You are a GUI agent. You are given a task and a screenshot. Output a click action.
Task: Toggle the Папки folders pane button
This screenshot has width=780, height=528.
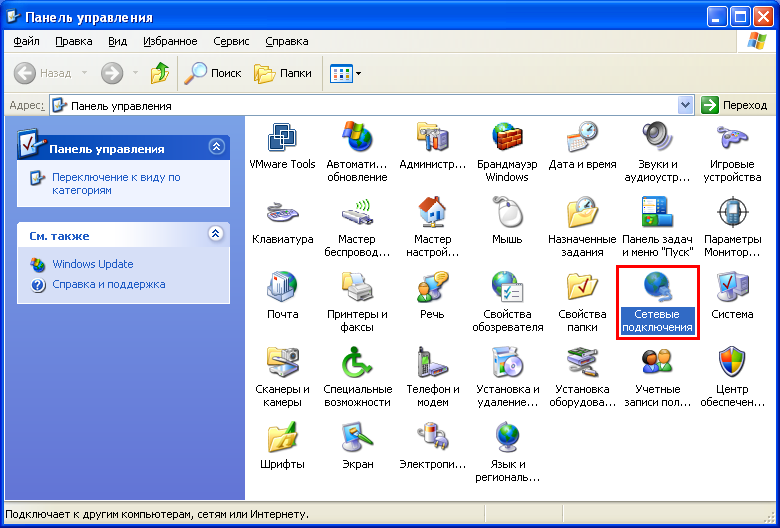(x=283, y=73)
